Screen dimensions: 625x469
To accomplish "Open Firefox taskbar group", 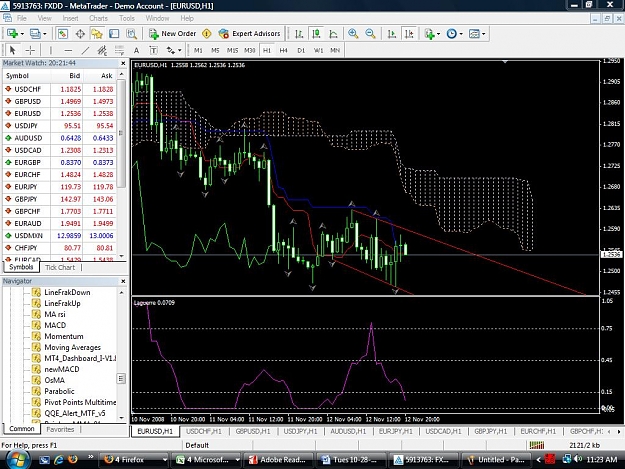I will pos(134,459).
